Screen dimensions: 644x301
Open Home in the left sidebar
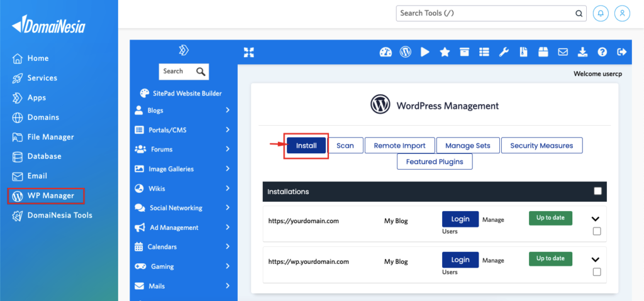pyautogui.click(x=31, y=58)
